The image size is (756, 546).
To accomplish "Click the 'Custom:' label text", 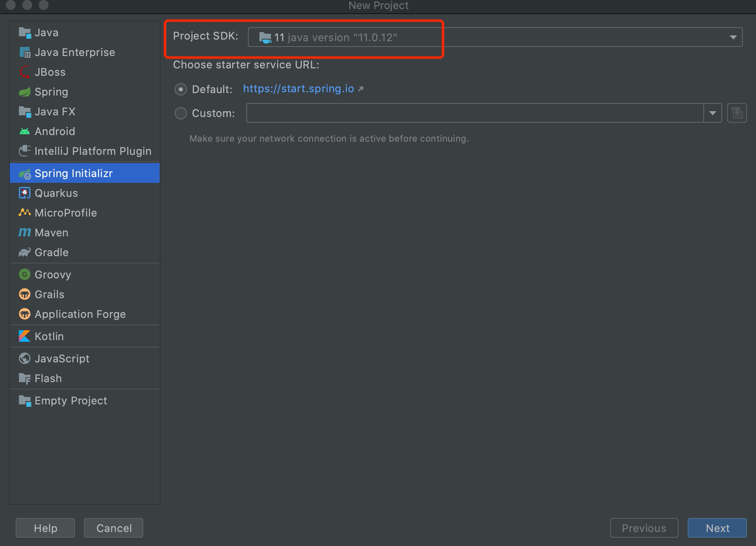I will pyautogui.click(x=213, y=113).
